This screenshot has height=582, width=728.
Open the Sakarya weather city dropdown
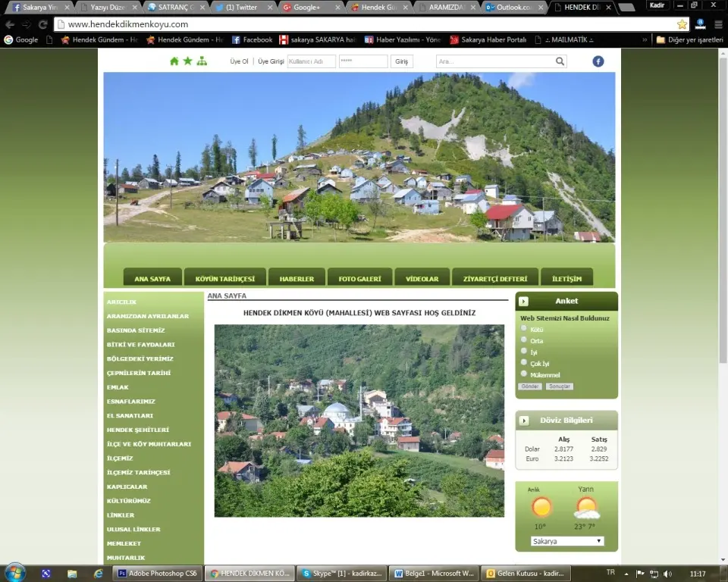[567, 541]
